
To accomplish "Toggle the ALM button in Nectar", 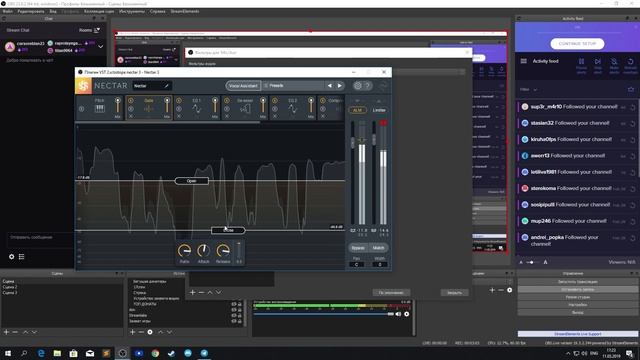I will point(357,110).
